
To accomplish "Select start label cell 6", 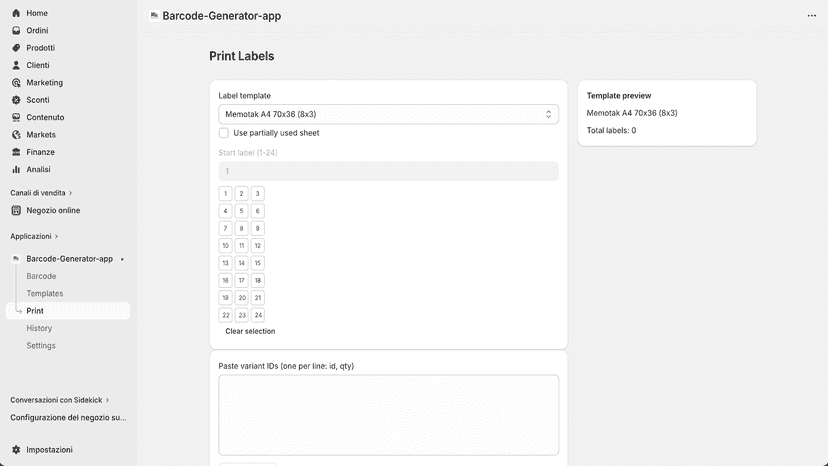I will (x=258, y=211).
